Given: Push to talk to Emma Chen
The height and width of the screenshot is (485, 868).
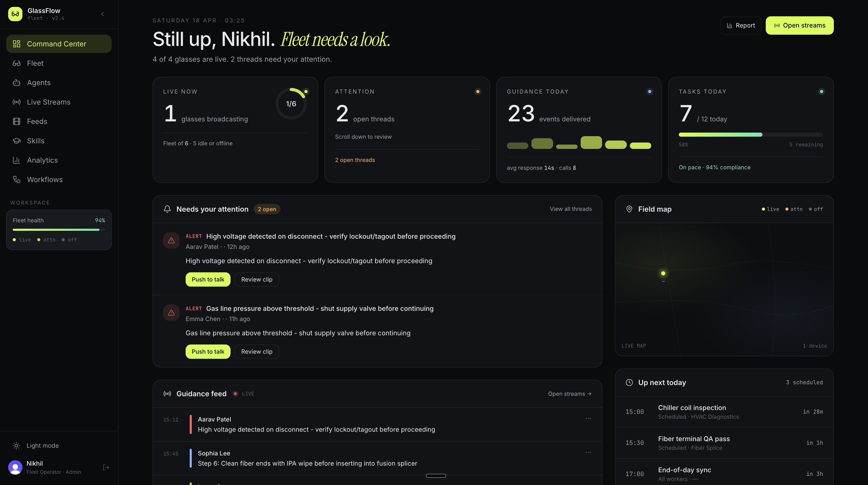Looking at the screenshot, I should (208, 352).
